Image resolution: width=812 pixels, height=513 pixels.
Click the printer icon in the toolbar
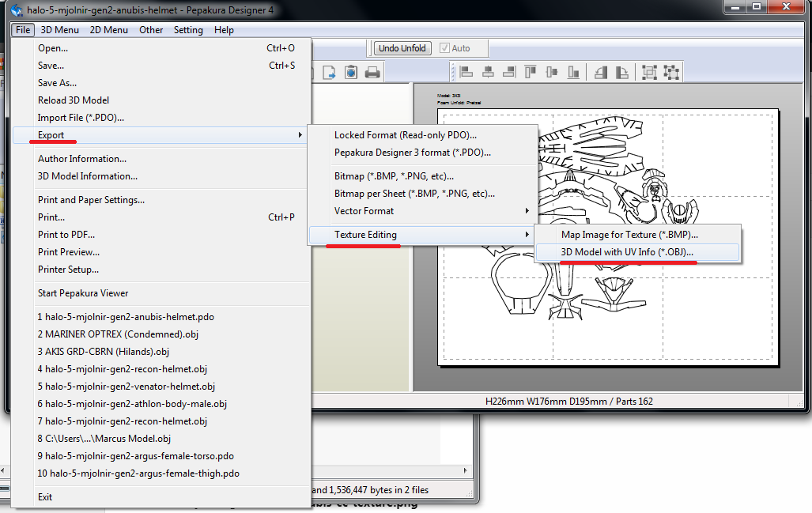372,73
